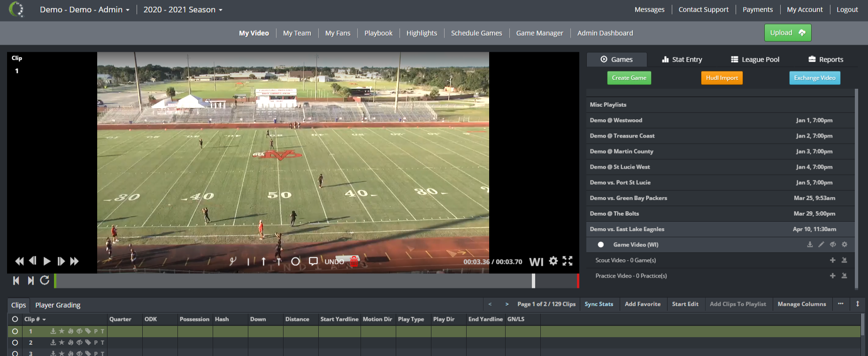This screenshot has width=868, height=356.
Task: Add a Scout Video with plus icon
Action: (832, 260)
